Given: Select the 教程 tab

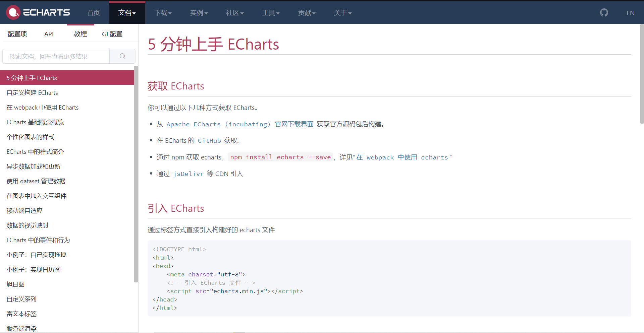Looking at the screenshot, I should [x=80, y=34].
